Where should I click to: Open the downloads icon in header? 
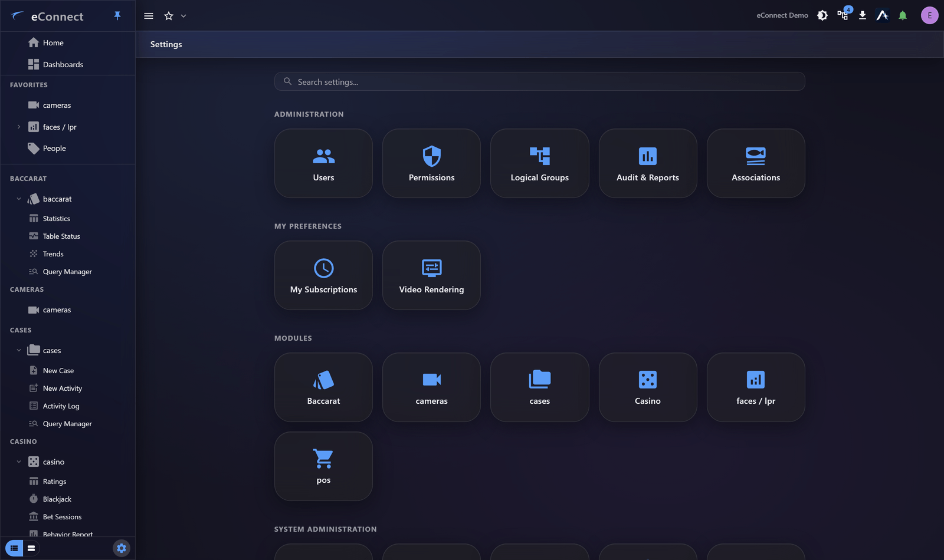(x=863, y=15)
